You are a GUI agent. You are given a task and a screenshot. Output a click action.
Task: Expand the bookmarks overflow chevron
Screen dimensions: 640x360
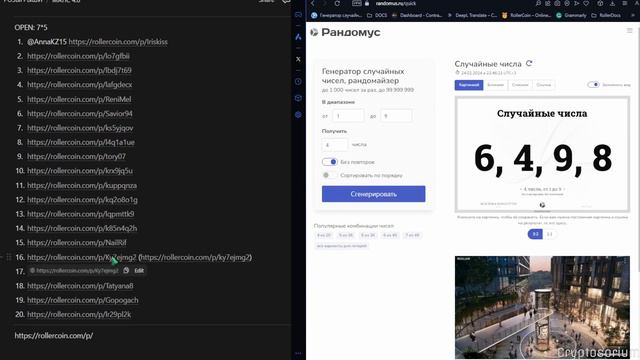point(633,15)
